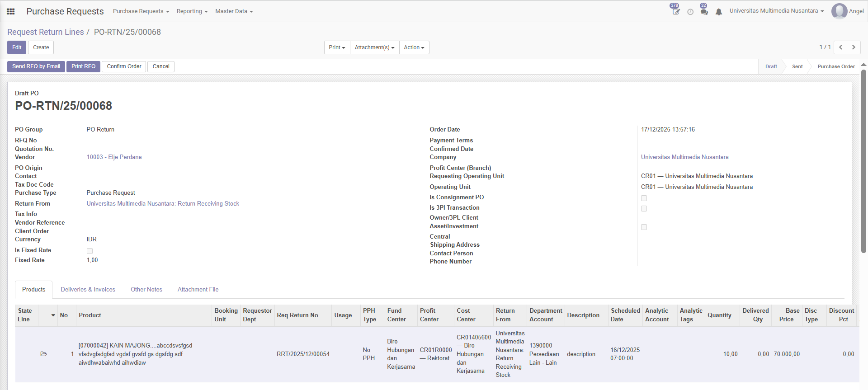
Task: Toggle the Is 3Pl Transaction checkbox
Action: pyautogui.click(x=644, y=208)
